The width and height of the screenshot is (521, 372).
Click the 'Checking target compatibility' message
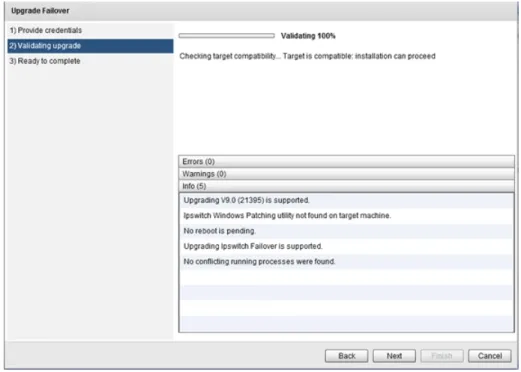click(307, 56)
